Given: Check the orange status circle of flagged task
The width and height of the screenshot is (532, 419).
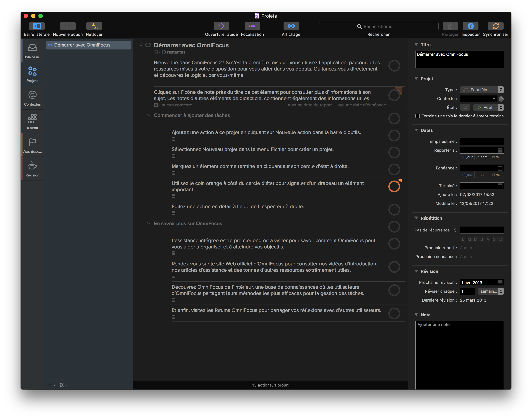Looking at the screenshot, I should pos(394,186).
